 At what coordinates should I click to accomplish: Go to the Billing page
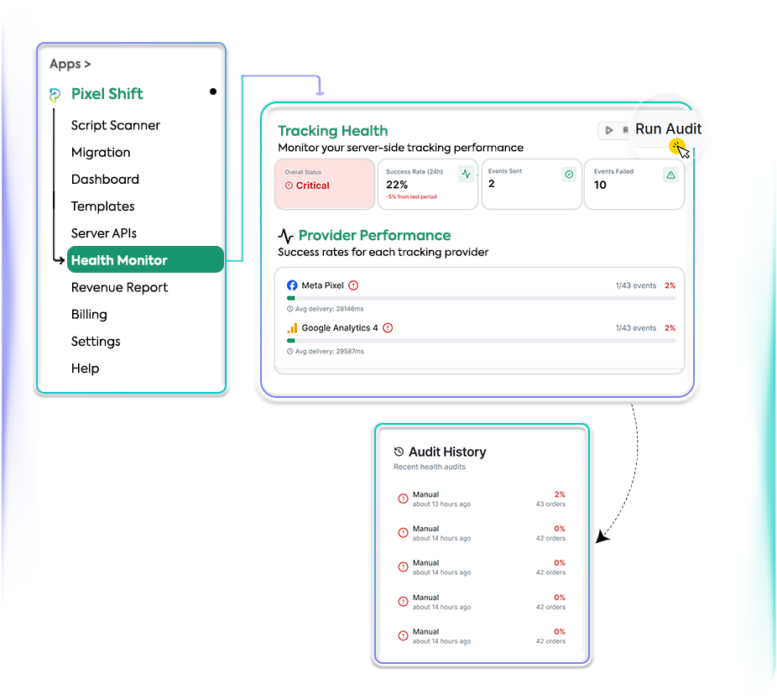tap(89, 315)
